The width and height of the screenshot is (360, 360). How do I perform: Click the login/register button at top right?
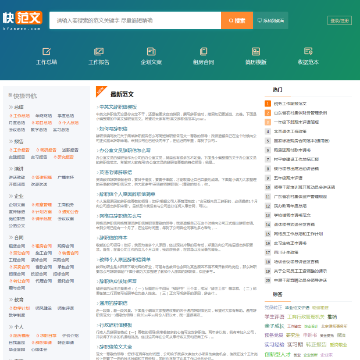click(339, 21)
